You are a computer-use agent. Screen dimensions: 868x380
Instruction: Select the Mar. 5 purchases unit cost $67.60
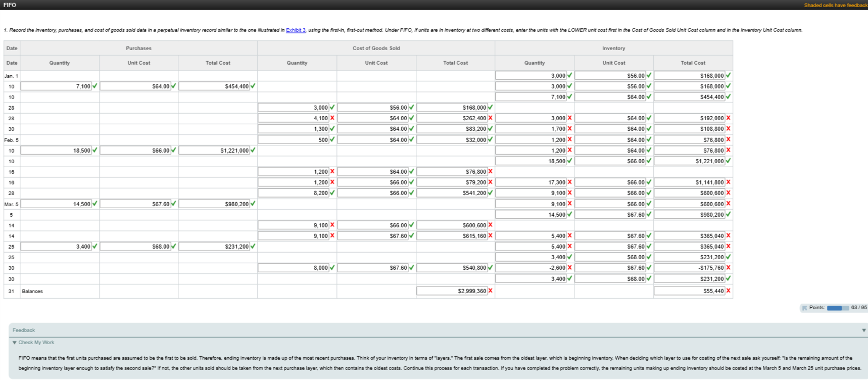[135, 204]
